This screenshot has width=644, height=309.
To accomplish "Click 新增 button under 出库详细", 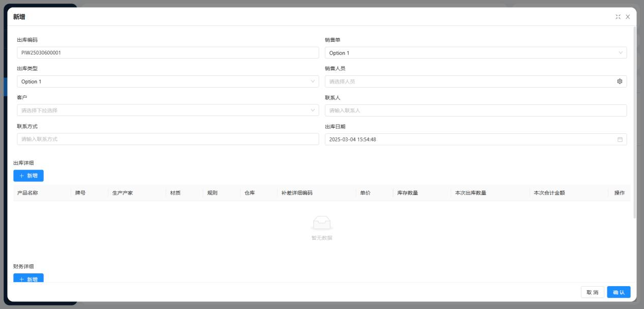I will 28,176.
